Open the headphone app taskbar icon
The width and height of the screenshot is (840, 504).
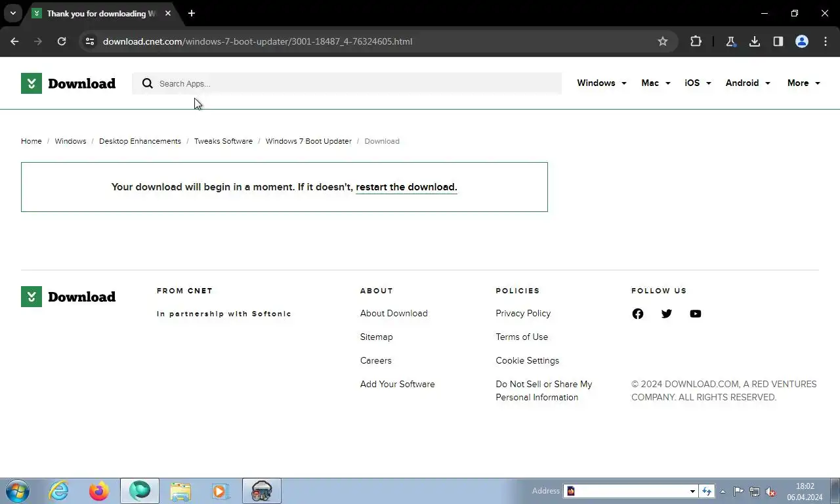pyautogui.click(x=262, y=491)
